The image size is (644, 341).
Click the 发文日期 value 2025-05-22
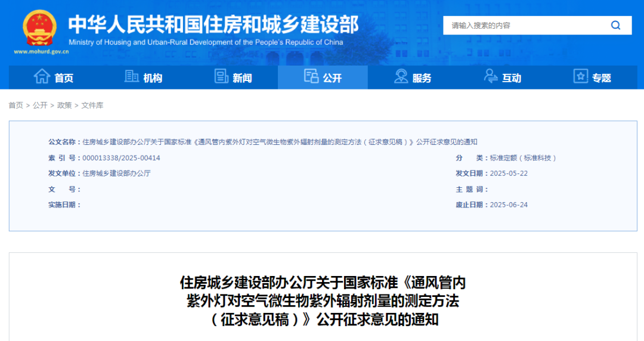coord(509,173)
